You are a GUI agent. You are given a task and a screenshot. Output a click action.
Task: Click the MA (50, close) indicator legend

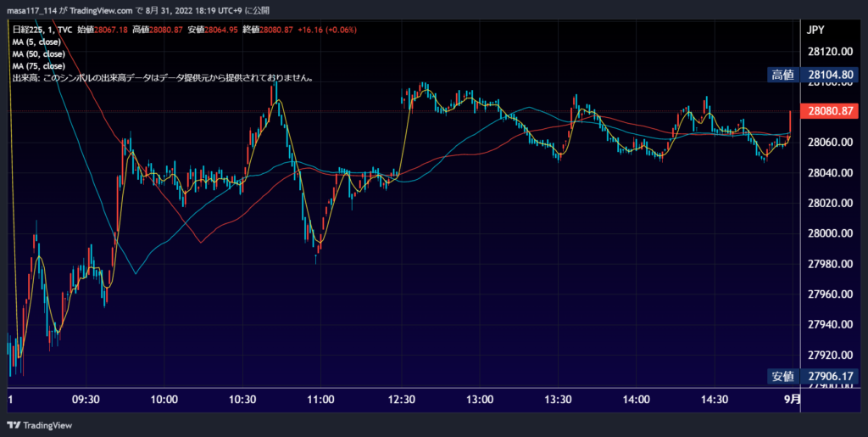(x=39, y=54)
